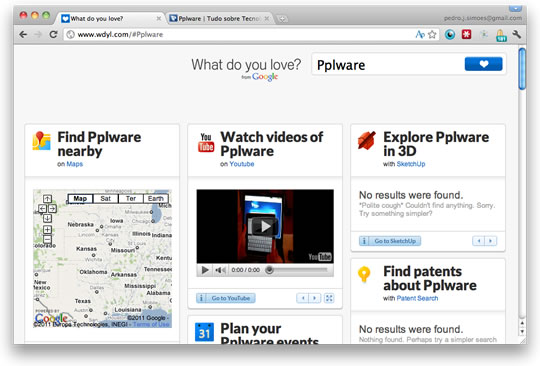Image resolution: width=540 pixels, height=366 pixels.
Task: Switch the map to Earth view
Action: (x=156, y=199)
